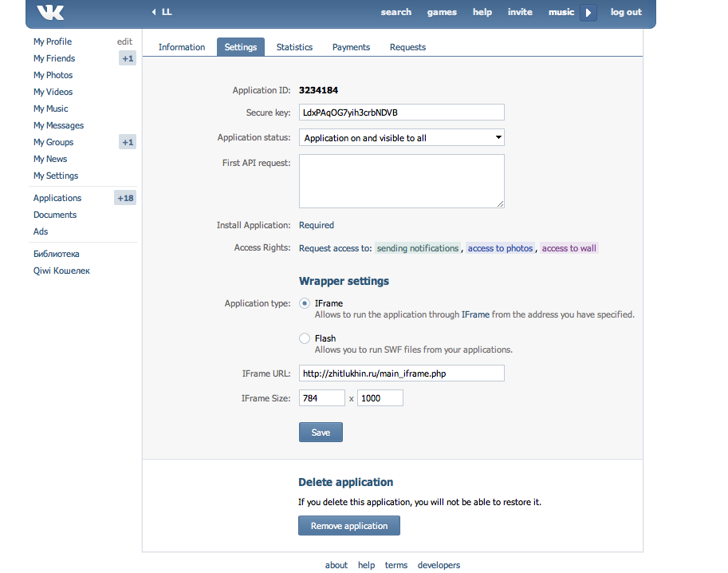Go to the Information tab
Viewport: 728px width, 573px height.
(x=182, y=47)
